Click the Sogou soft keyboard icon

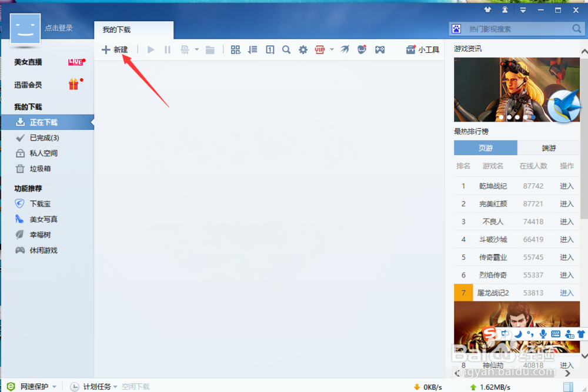556,334
